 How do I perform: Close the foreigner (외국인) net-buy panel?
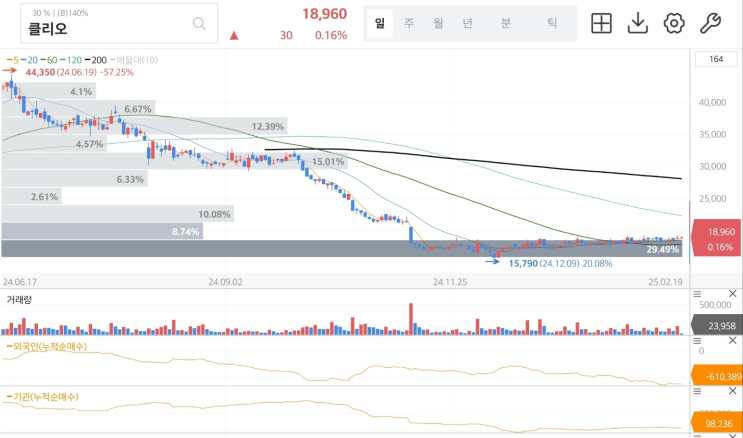click(732, 340)
